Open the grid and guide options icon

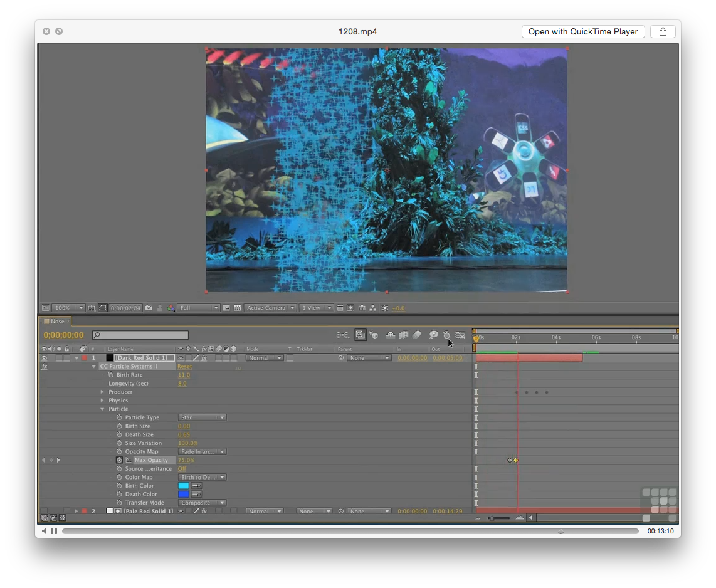92,308
